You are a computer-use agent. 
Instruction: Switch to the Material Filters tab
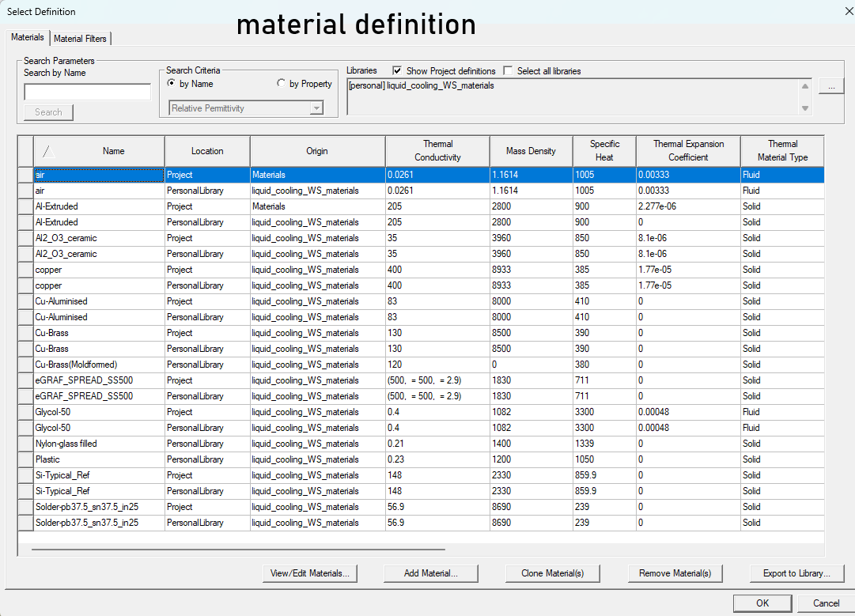click(x=81, y=38)
